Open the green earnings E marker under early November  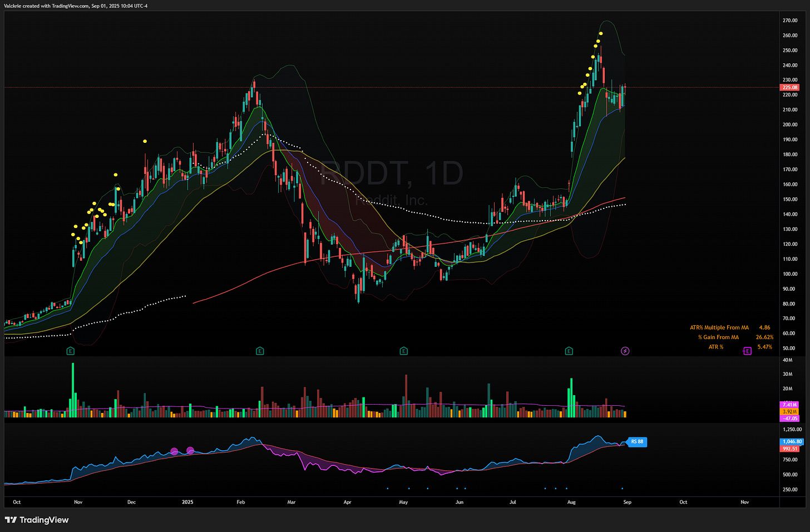(70, 351)
